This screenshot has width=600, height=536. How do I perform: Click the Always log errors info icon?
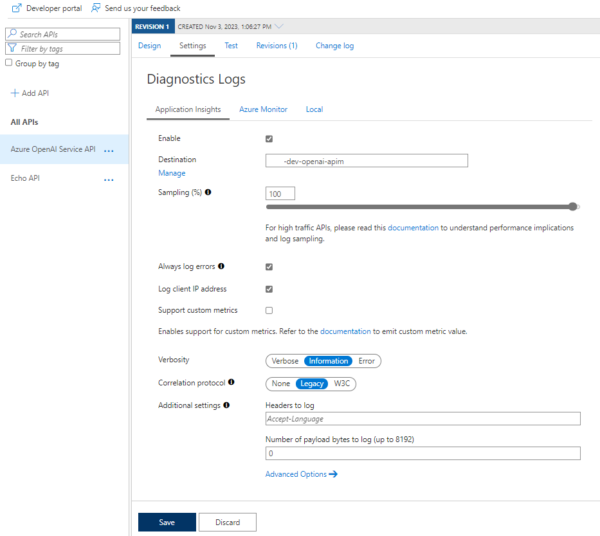click(x=221, y=266)
